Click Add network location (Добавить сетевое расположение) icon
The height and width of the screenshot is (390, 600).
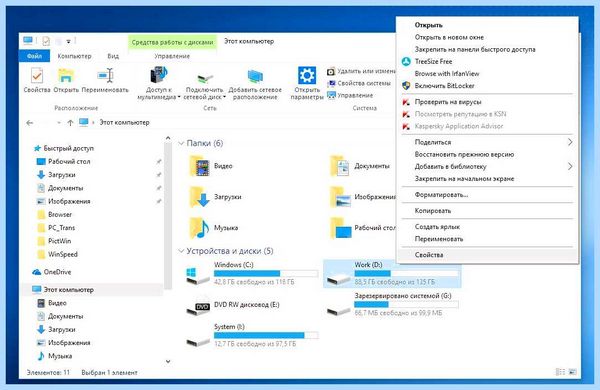tap(255, 77)
